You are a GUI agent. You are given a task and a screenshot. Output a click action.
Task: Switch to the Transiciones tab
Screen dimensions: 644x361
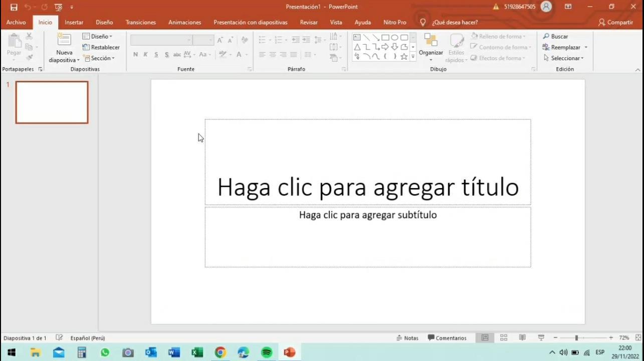click(x=140, y=23)
